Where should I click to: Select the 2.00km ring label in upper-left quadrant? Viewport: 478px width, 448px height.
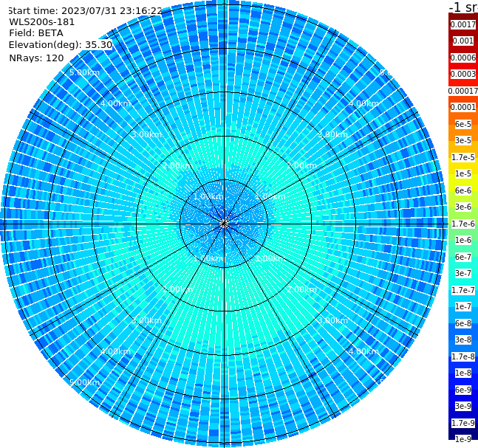click(178, 165)
